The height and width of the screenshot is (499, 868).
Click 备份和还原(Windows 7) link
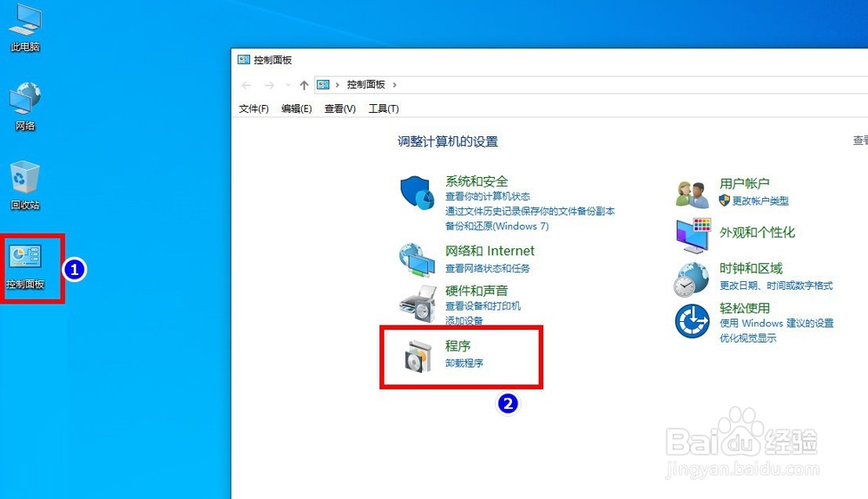coord(497,227)
